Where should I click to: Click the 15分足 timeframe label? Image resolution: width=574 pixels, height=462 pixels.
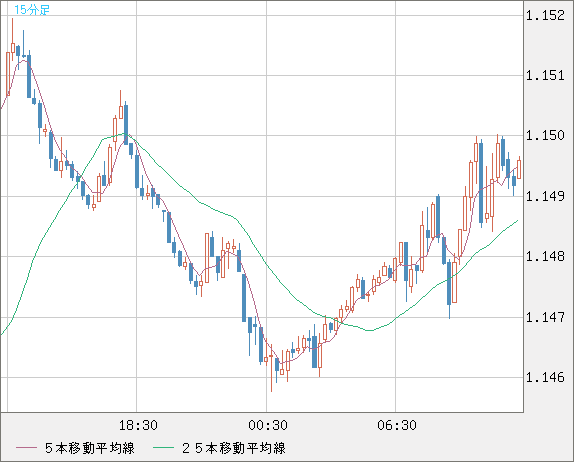[31, 10]
